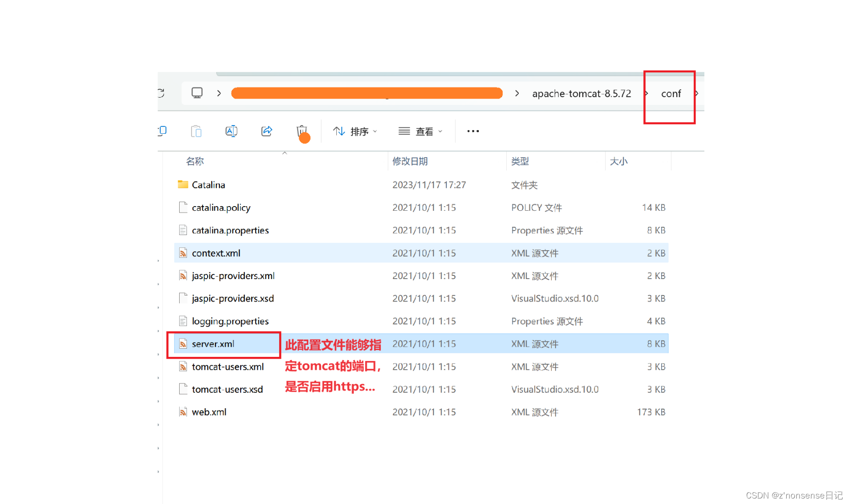Screen dimensions: 850x504
Task: Click the Copy icon in the toolbar
Action: [162, 131]
